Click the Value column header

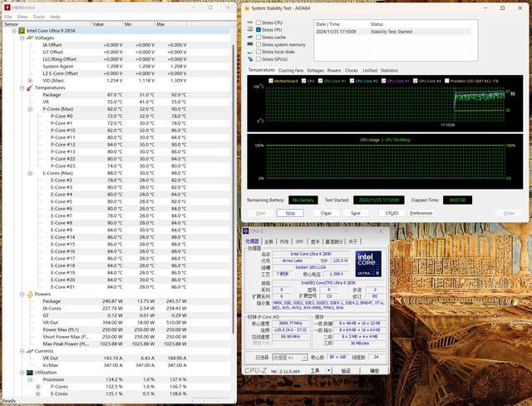click(106, 24)
